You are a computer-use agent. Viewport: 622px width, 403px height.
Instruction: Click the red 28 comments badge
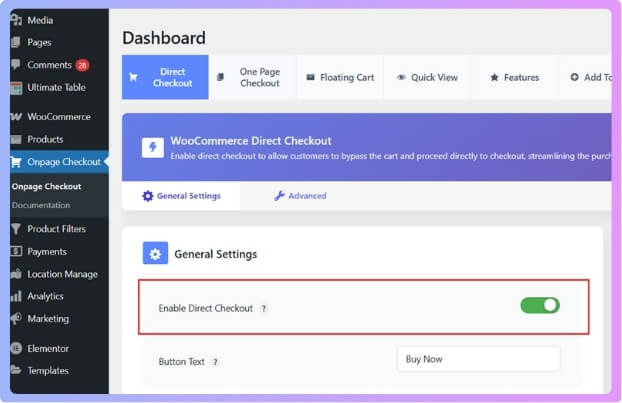coord(83,65)
